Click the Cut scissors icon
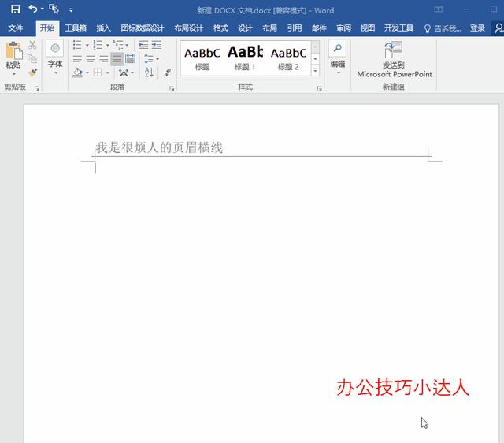Screen dimensions: 504x443 click(x=32, y=45)
